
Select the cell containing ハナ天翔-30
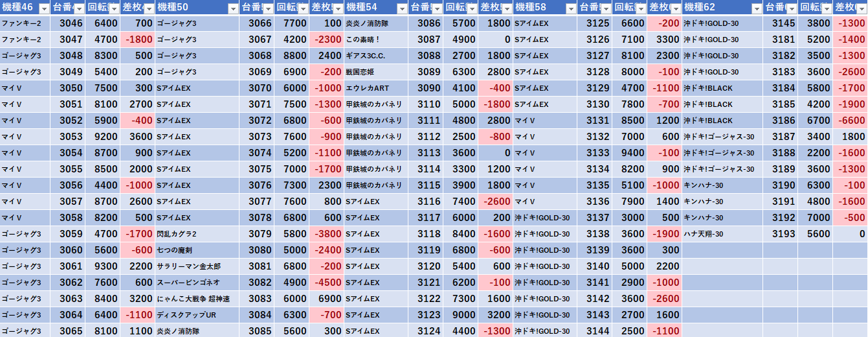point(722,234)
